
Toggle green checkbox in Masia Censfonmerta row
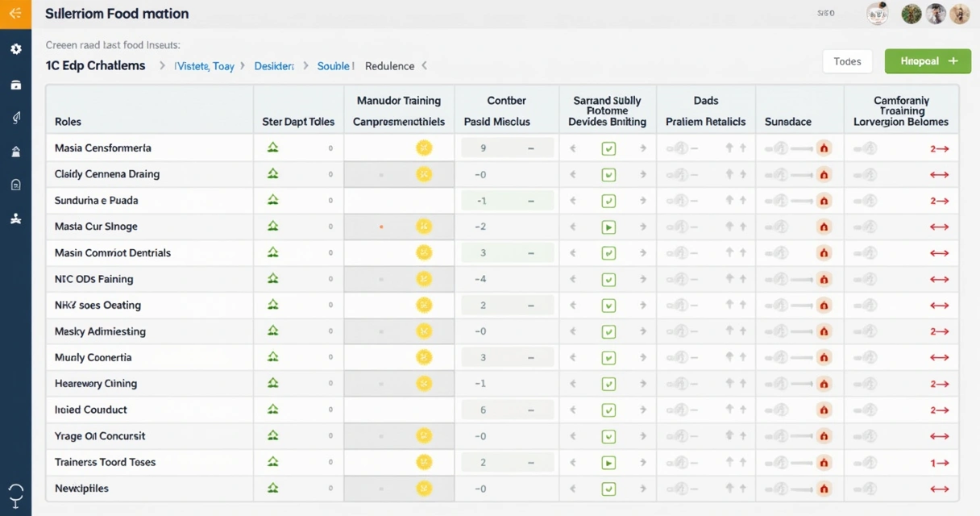608,148
